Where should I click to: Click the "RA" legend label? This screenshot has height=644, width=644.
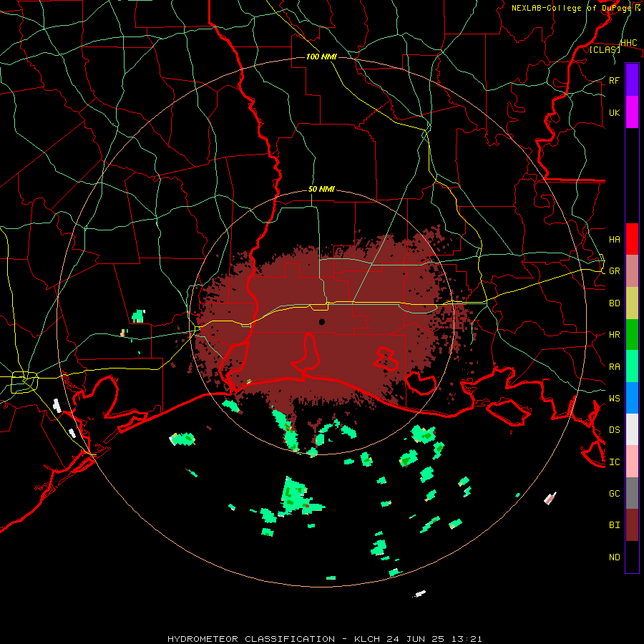[x=614, y=367]
